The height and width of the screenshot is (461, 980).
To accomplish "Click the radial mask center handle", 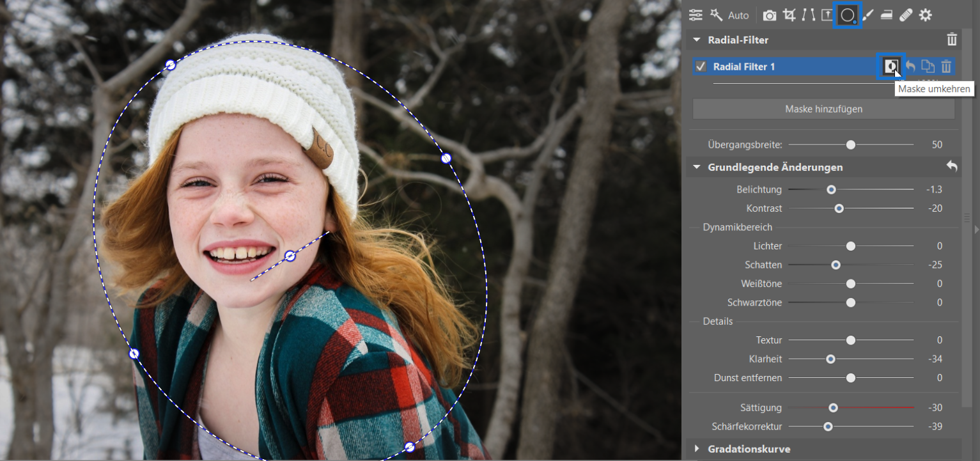I will (x=290, y=256).
